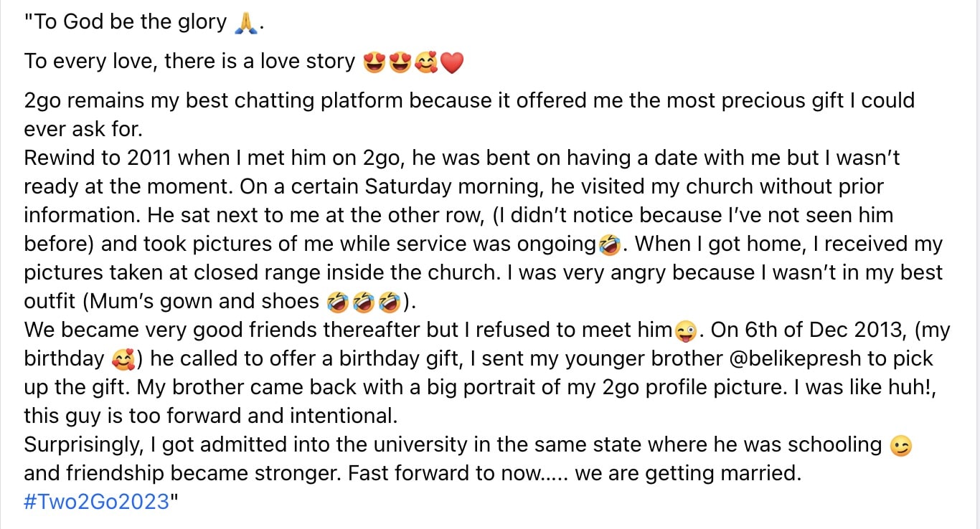This screenshot has height=529, width=980.
Task: Click the laughing emoji after "ongoing"
Action: [x=609, y=245]
